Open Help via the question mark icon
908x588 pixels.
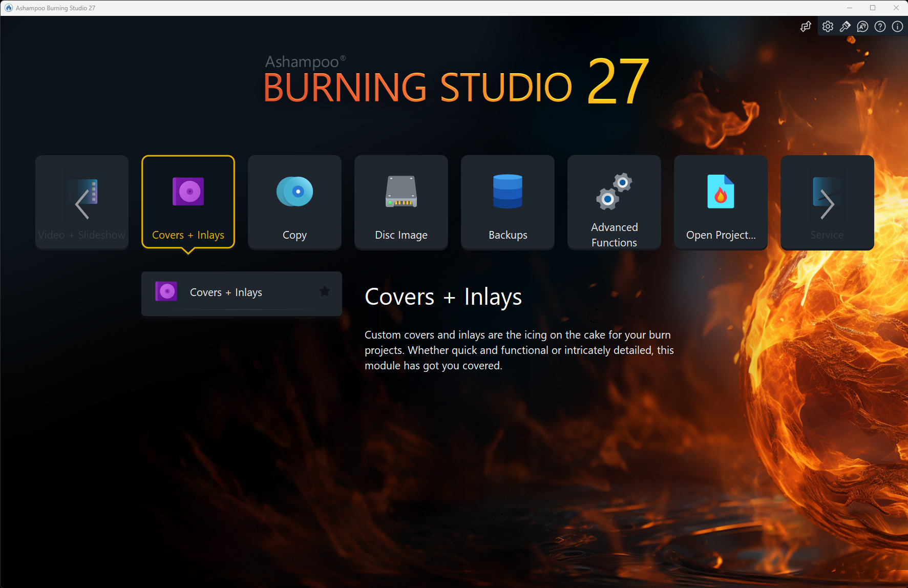[x=880, y=26]
